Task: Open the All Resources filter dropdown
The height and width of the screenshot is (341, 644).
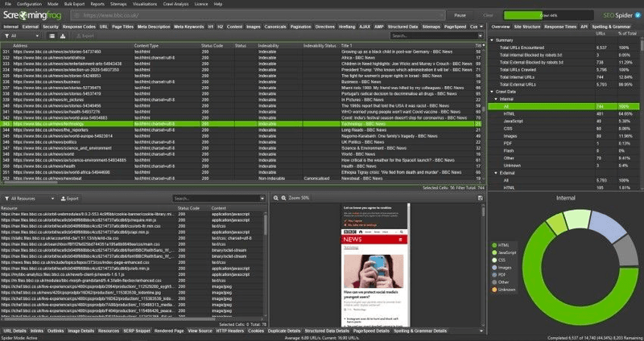Action: tap(28, 198)
